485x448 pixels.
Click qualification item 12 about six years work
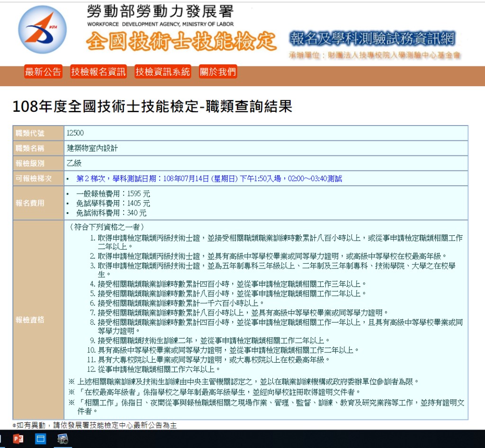(153, 369)
